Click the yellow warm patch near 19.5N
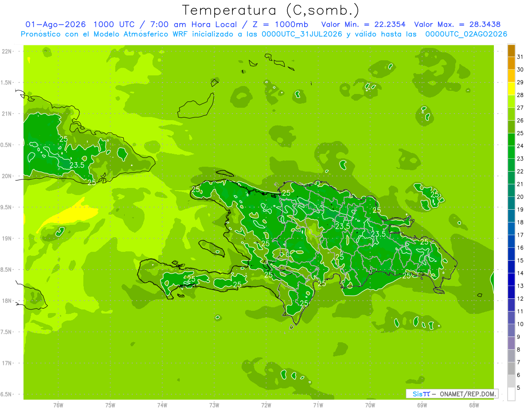The image size is (532, 411). (69, 215)
